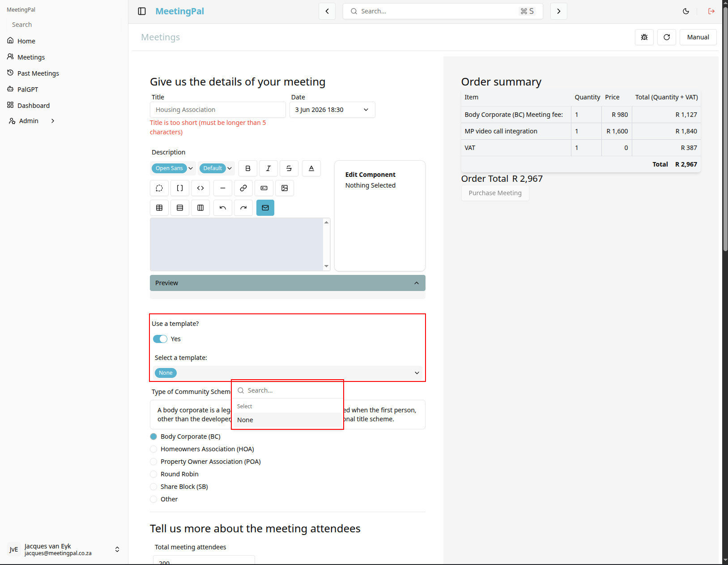This screenshot has width=728, height=565.
Task: Apply strikethrough formatting to text
Action: coord(289,168)
